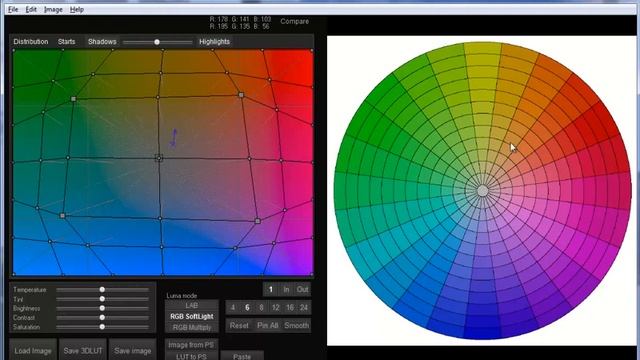
Task: Adjust the Saturation slider
Action: point(102,327)
